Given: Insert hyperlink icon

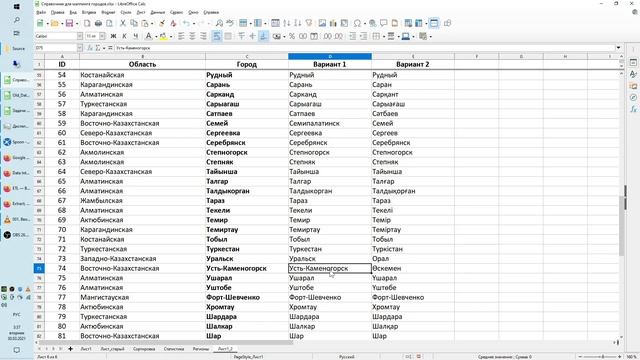Looking at the screenshot, I should (372, 23).
